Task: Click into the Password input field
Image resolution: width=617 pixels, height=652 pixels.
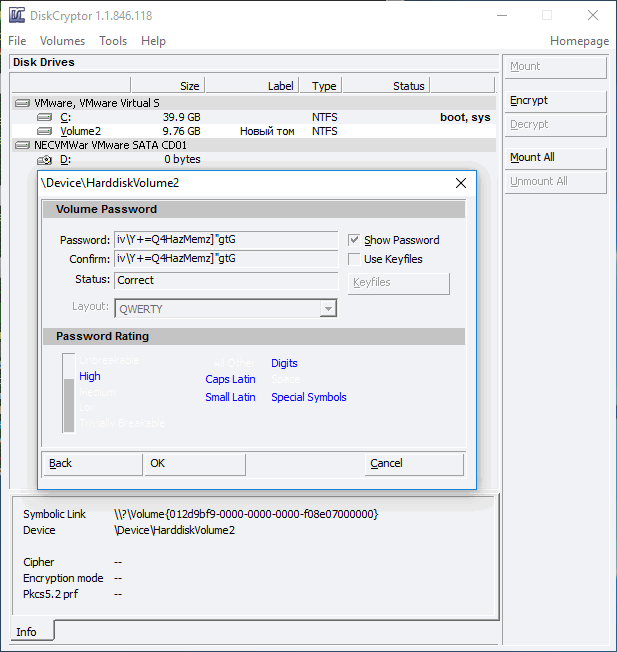Action: [226, 240]
